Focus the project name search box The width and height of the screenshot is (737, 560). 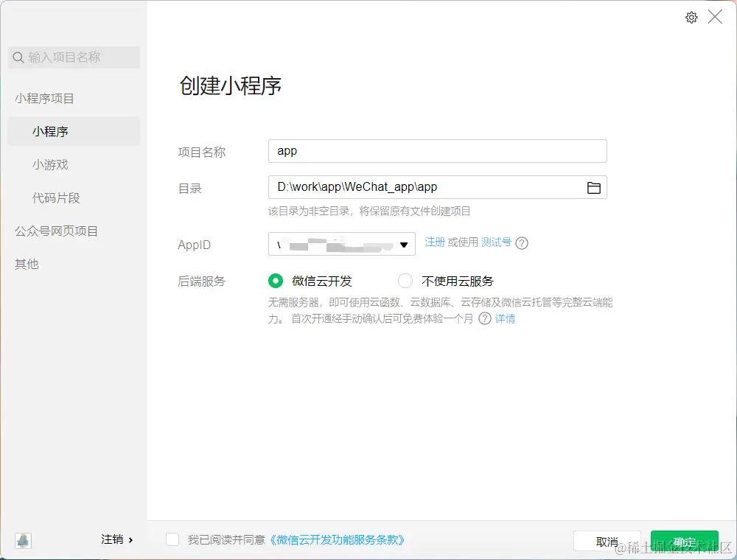[x=74, y=57]
